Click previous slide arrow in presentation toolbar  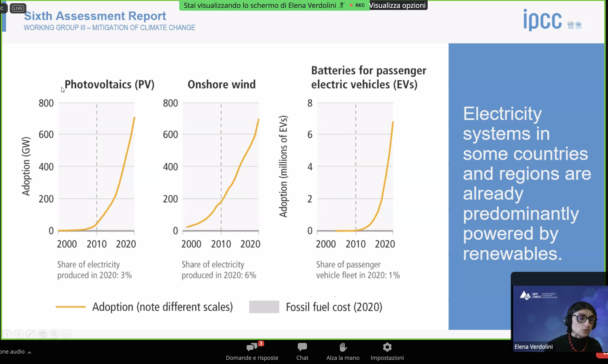(7, 334)
